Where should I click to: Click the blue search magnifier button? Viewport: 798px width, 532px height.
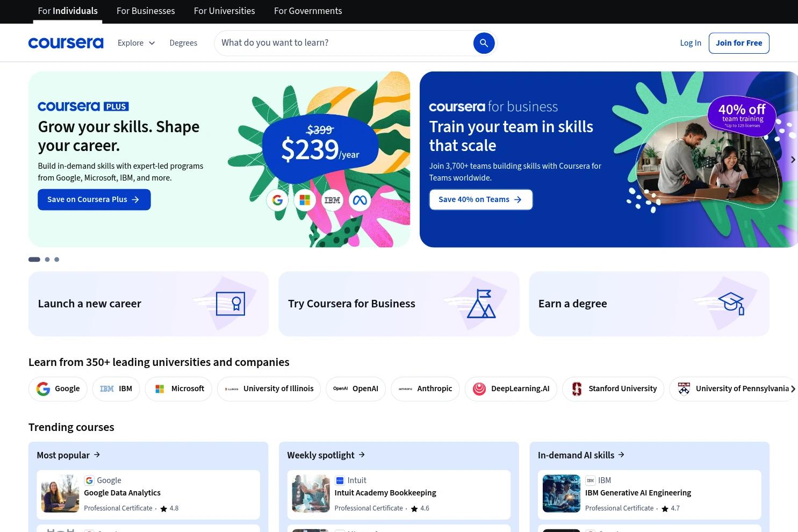pos(484,43)
